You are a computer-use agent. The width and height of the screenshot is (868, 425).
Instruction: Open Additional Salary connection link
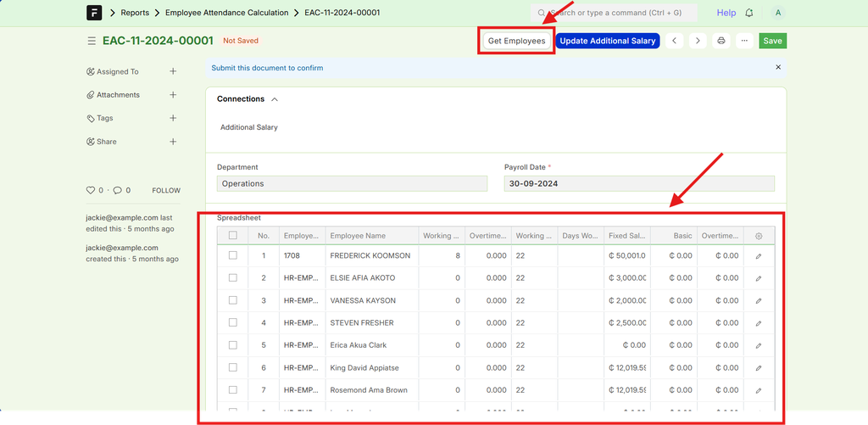[x=249, y=127]
